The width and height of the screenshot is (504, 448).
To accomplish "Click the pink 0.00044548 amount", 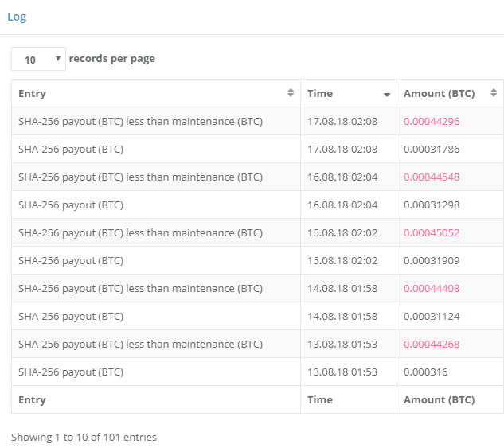I will click(432, 177).
